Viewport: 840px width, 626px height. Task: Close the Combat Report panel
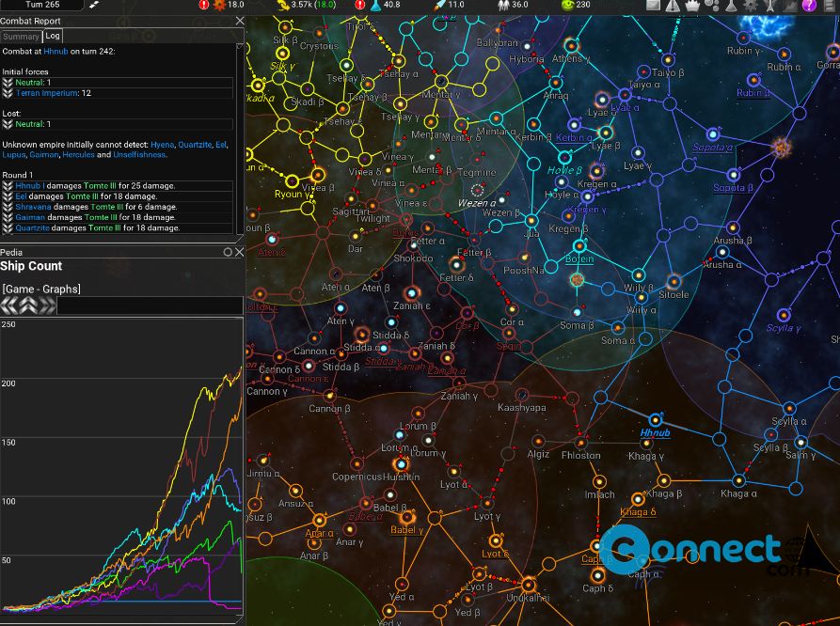coord(240,21)
